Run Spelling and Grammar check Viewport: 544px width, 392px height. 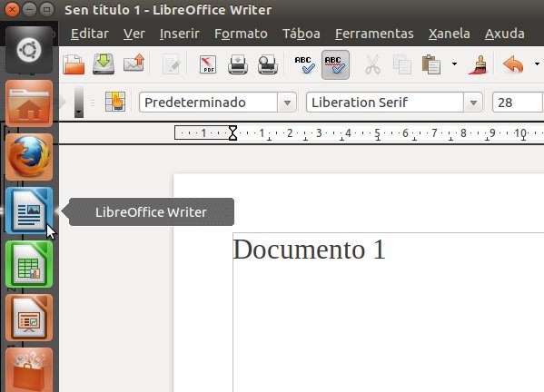(x=305, y=64)
